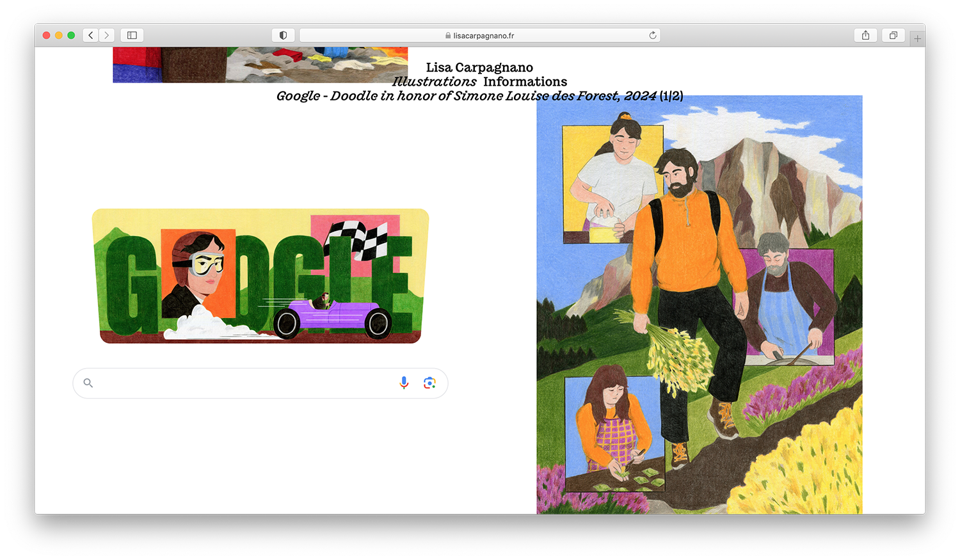The height and width of the screenshot is (560, 960).
Task: Open the Share menu icon
Action: point(865,35)
